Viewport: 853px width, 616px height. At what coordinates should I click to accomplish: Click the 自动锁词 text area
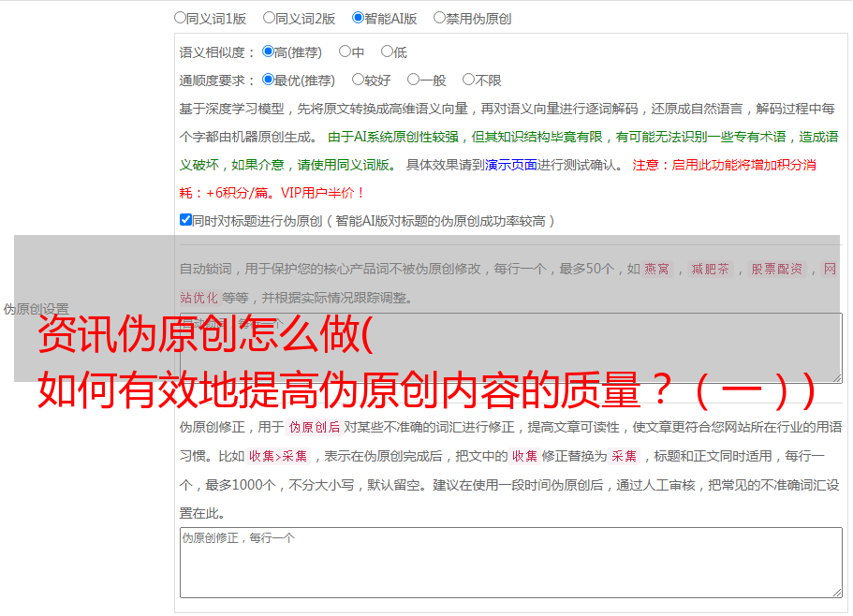pyautogui.click(x=511, y=348)
